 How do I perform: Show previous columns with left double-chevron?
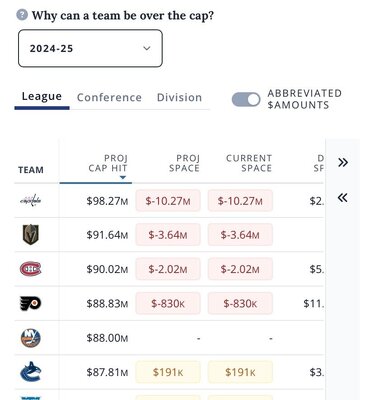point(343,198)
